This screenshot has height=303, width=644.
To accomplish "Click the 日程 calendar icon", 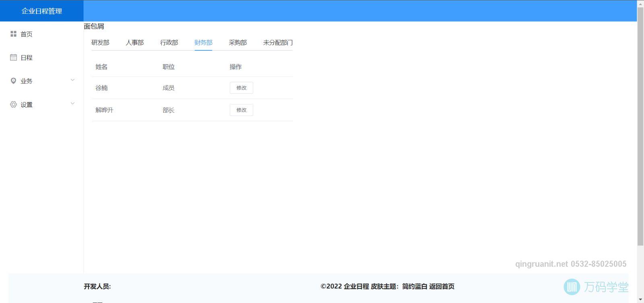I will (x=13, y=58).
